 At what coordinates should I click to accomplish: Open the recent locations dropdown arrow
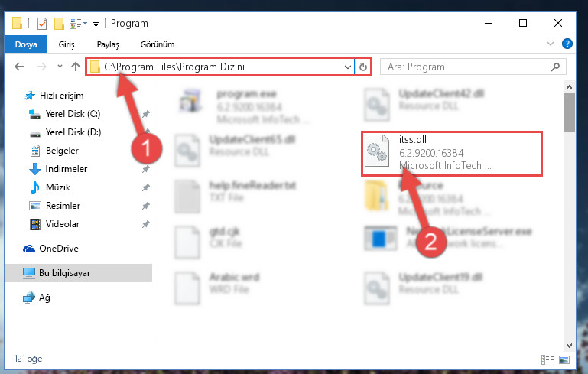click(x=60, y=67)
